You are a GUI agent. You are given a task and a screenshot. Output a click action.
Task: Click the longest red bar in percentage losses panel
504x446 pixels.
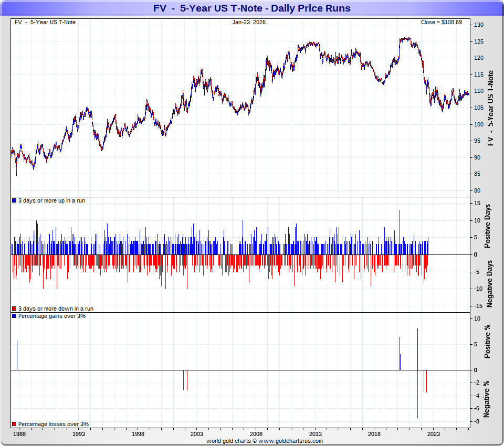click(417, 394)
